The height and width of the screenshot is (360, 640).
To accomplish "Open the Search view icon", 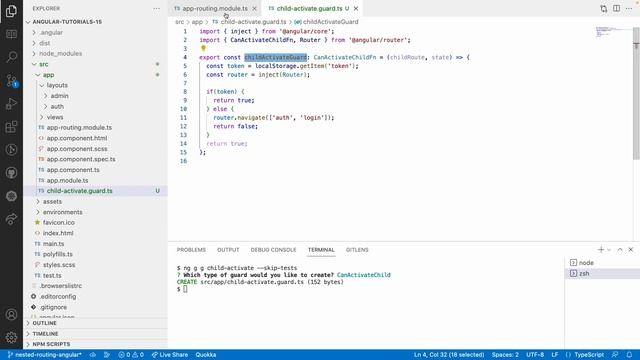I will [x=11, y=57].
